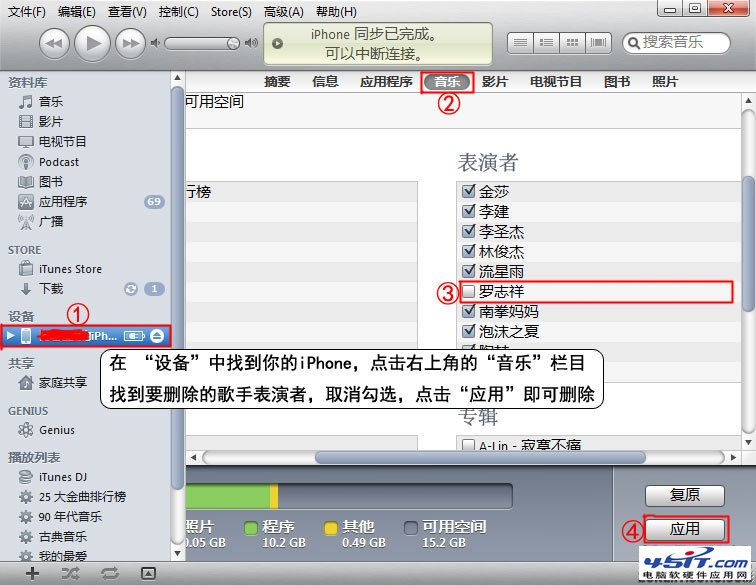Switch to the 照片 tab

click(x=665, y=82)
